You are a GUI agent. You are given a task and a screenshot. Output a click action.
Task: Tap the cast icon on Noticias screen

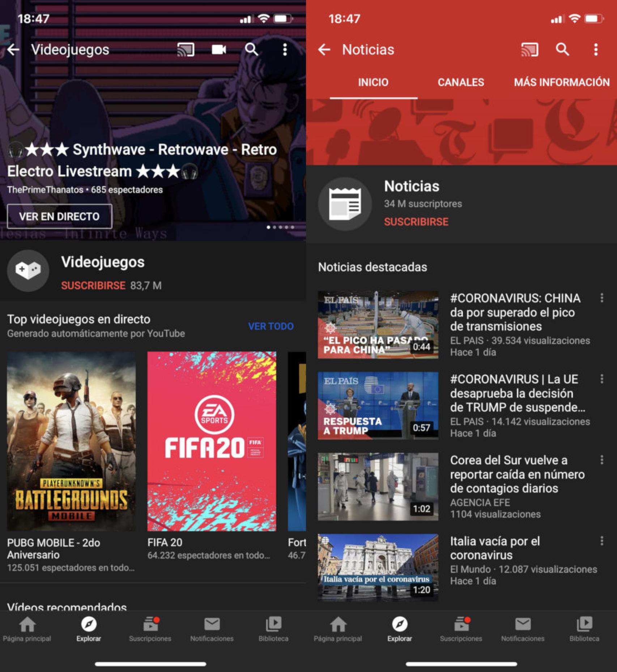pos(529,50)
